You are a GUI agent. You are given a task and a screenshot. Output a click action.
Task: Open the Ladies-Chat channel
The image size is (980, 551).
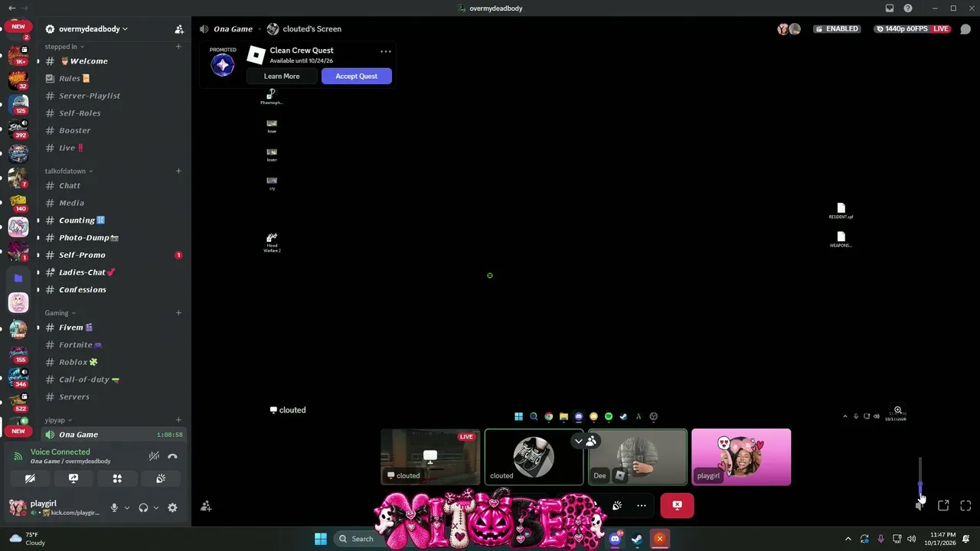113,272
